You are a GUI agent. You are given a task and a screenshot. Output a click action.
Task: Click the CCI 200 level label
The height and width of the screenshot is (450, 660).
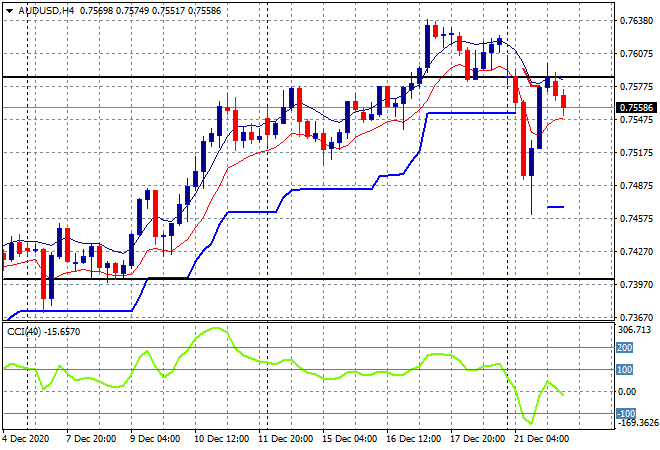click(625, 348)
